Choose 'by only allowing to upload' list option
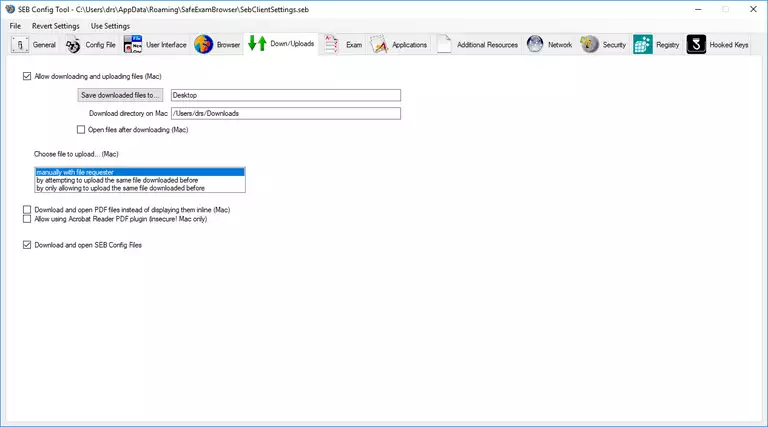Viewport: 768px width, 427px height. (x=120, y=188)
